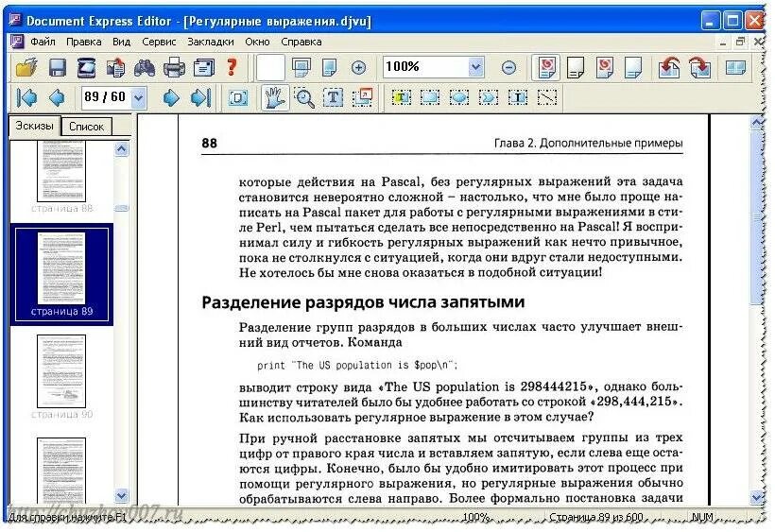Click the full screen view icon

click(238, 98)
